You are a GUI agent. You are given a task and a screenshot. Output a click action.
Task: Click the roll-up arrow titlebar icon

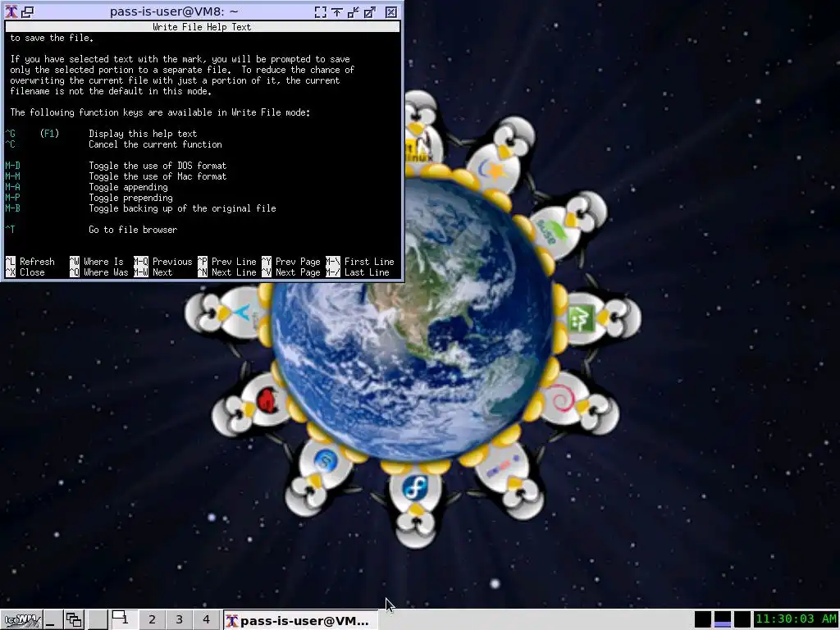(337, 11)
